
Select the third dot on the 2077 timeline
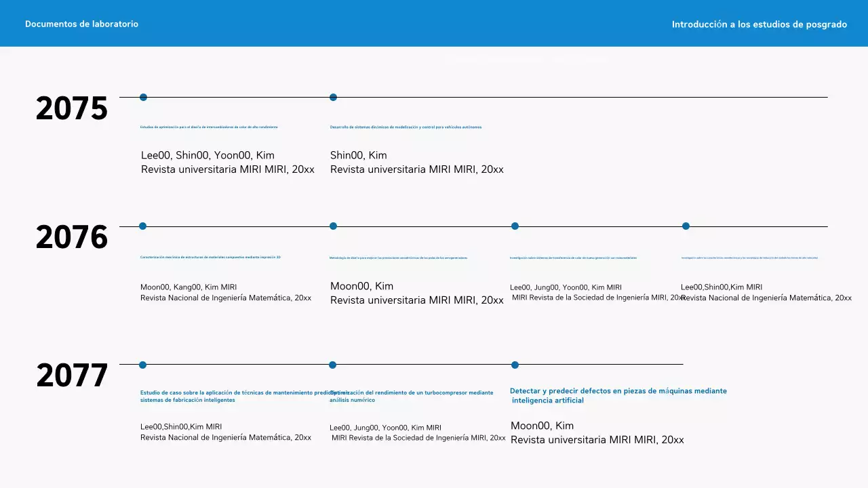click(515, 365)
